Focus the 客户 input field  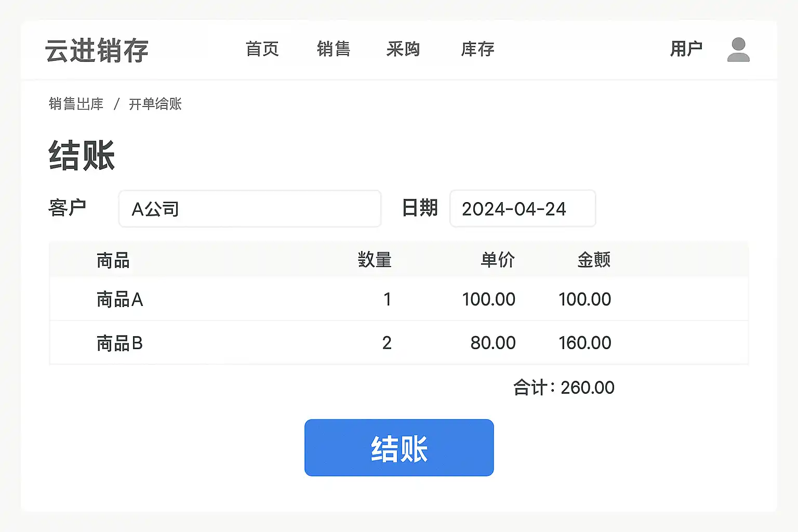point(250,209)
